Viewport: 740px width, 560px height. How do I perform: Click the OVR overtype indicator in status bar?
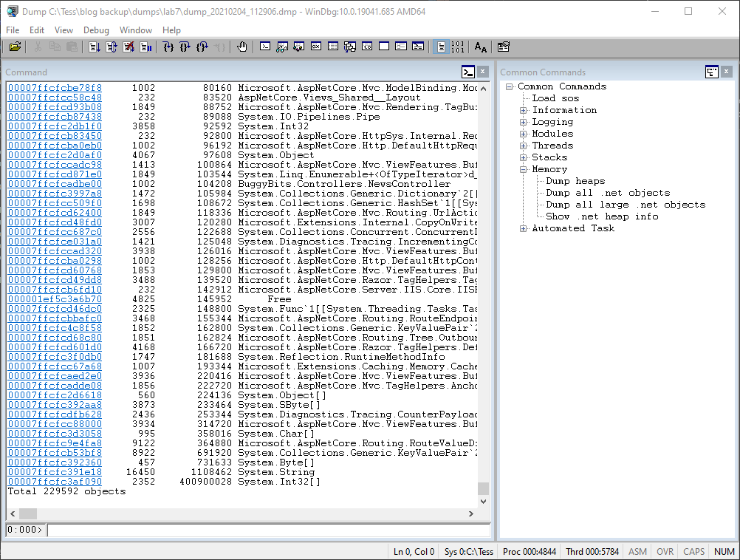[665, 551]
